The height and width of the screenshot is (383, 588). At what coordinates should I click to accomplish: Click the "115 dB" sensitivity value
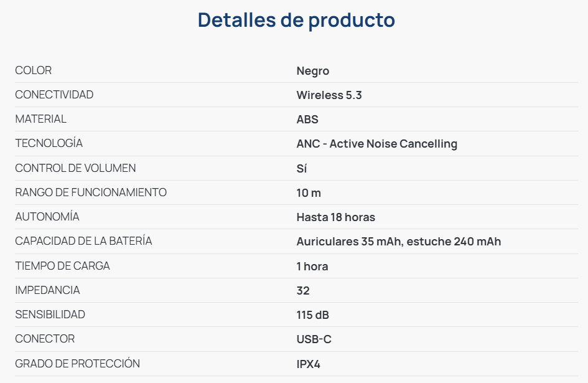pos(313,315)
